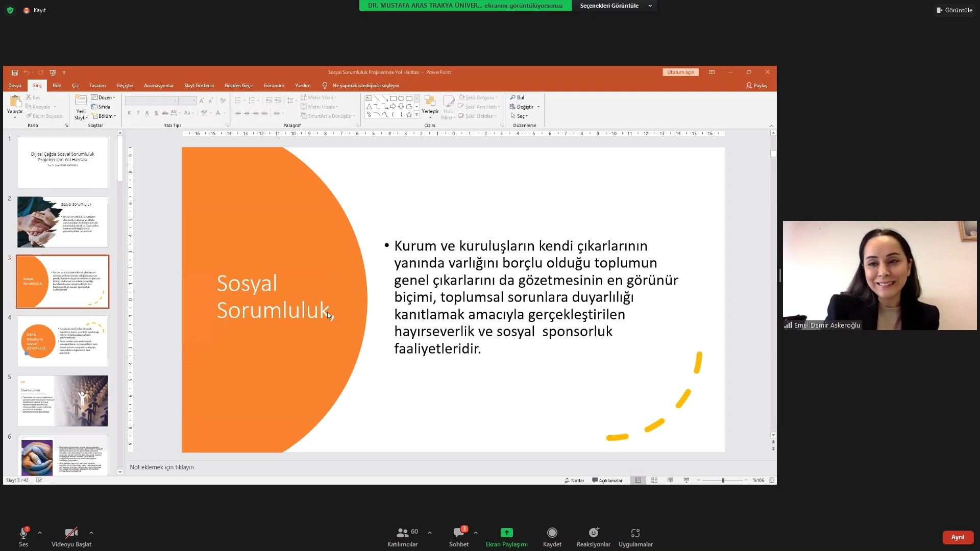Open Reaksiyonlar reactions menu

[594, 537]
